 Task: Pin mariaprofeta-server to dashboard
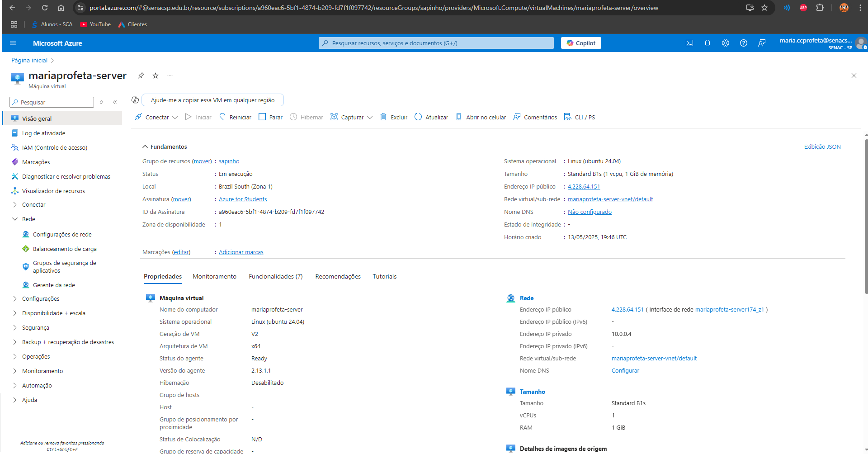click(141, 76)
